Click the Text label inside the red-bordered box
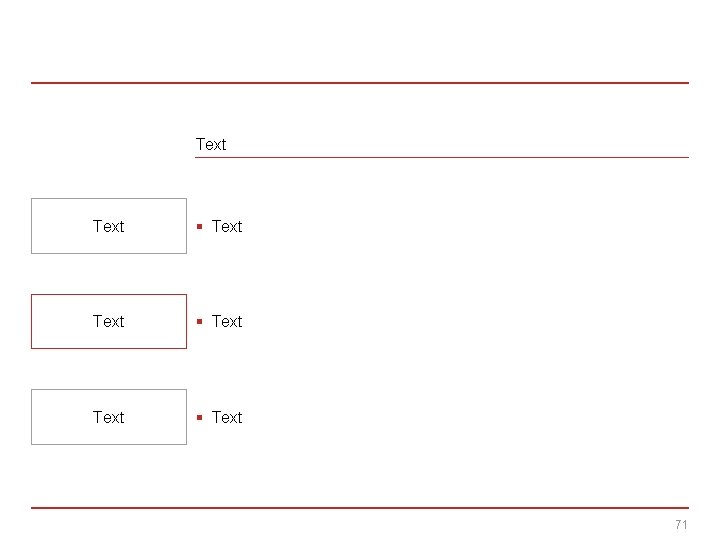Screen dimensions: 720x540 tap(108, 321)
